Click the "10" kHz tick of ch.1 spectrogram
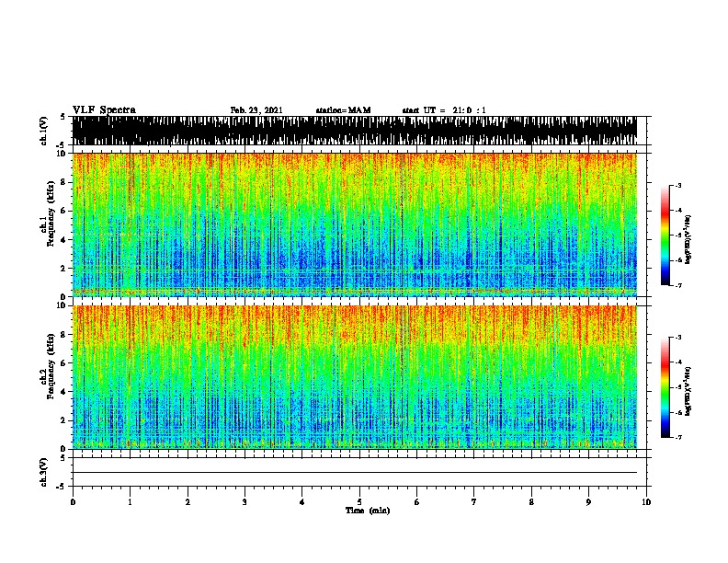Viewport: 728px width, 563px height. click(63, 154)
